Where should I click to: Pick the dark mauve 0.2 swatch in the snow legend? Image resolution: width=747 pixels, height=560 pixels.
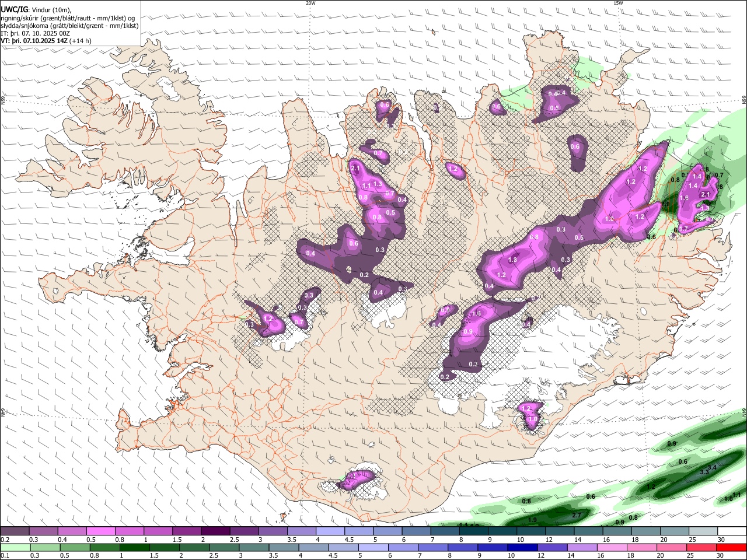tap(15, 531)
